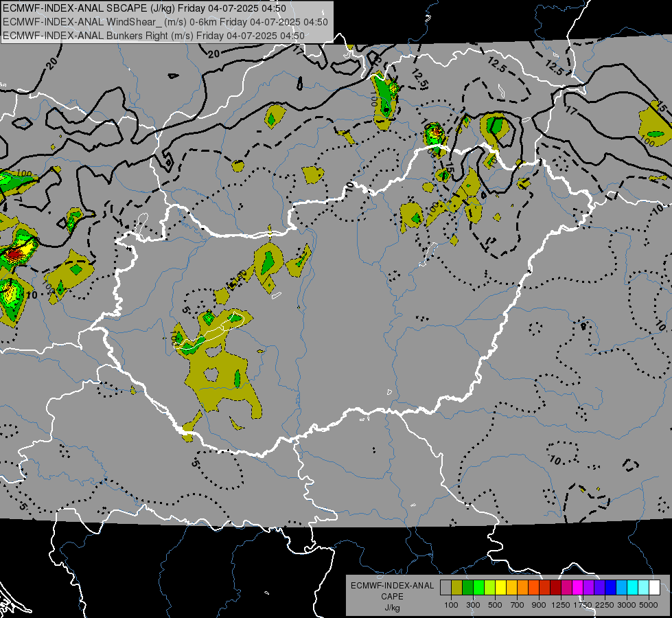Screen dimensions: 672x618
Task: Click the legend value 100
Action: pyautogui.click(x=451, y=605)
